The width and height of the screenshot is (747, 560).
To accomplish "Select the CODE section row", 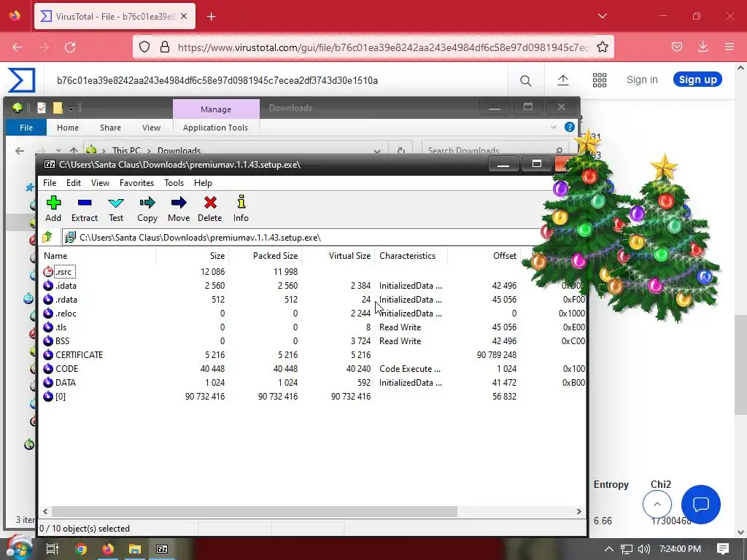I will (312, 368).
